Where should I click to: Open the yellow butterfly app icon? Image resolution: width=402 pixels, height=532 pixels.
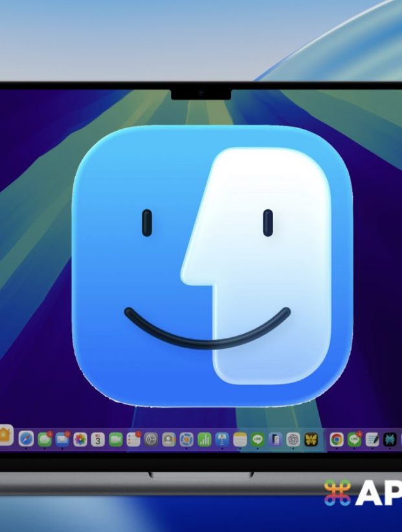[x=311, y=439]
